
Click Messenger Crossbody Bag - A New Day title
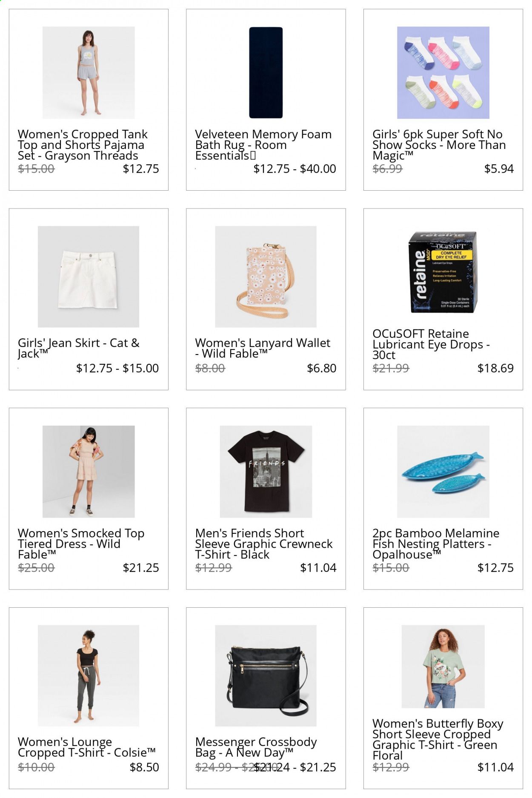[x=256, y=747]
